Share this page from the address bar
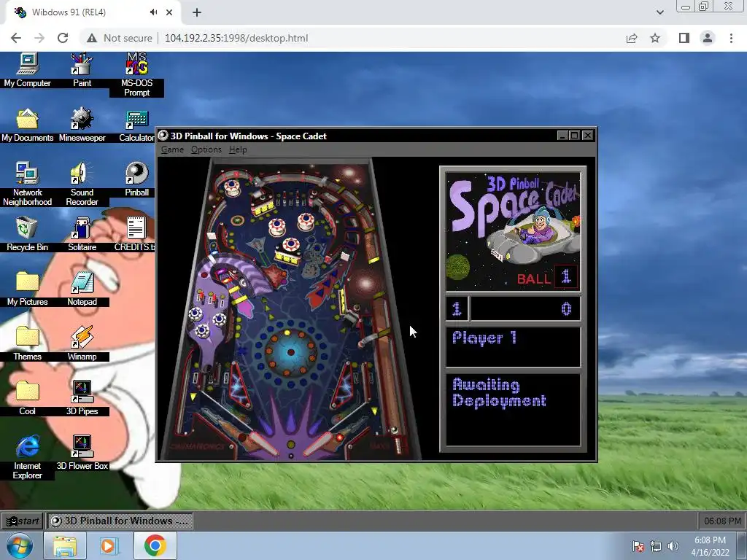This screenshot has height=560, width=747. pos(632,38)
